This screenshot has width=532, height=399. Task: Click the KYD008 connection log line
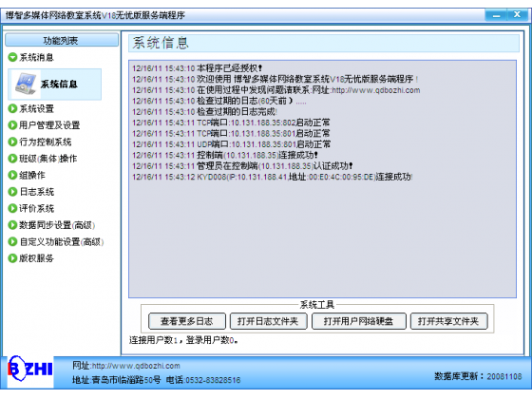(x=272, y=177)
